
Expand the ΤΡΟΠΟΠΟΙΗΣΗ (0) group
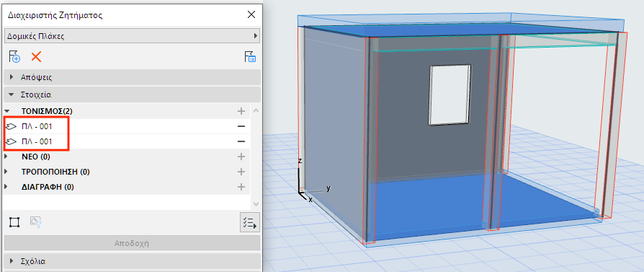tap(6, 172)
